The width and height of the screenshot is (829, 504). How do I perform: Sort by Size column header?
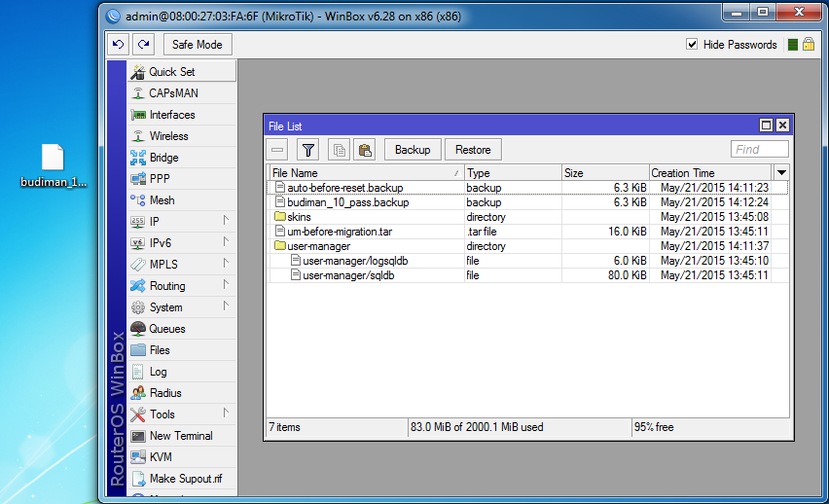[605, 173]
